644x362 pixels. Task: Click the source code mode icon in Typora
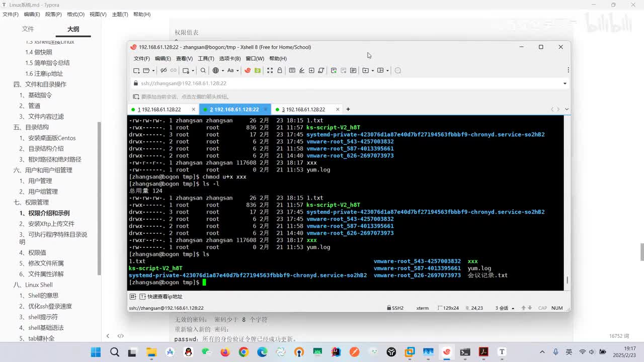121,336
